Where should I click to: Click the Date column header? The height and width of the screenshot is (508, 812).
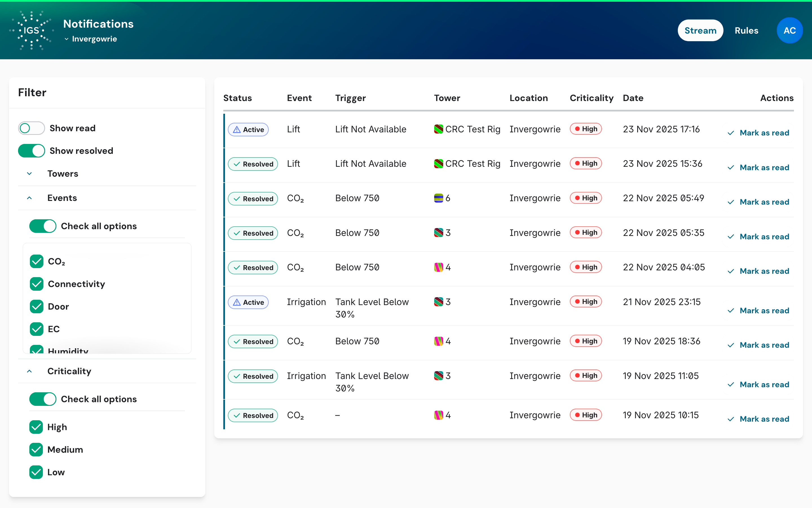tap(633, 98)
